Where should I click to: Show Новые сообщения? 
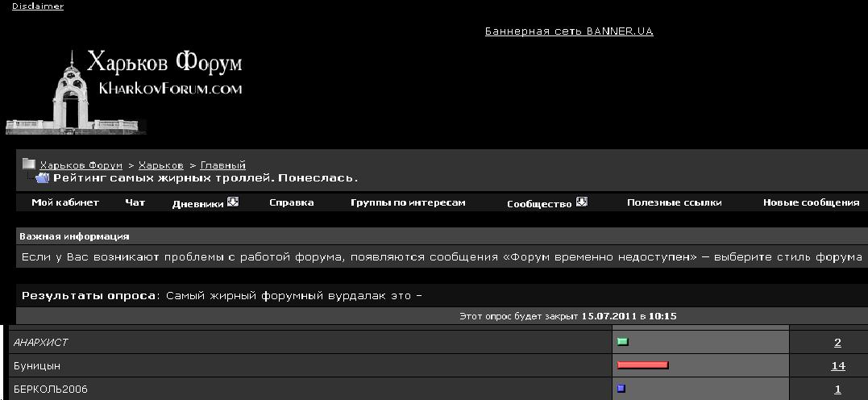coord(811,202)
